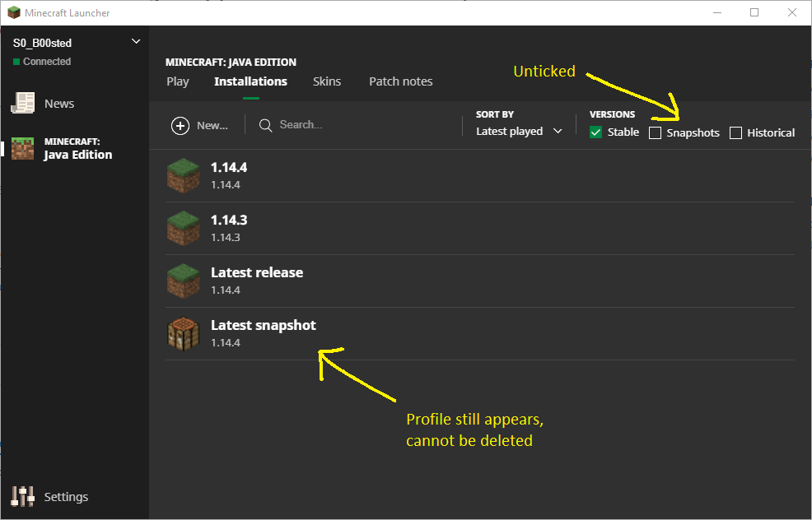This screenshot has height=520, width=812.
Task: Switch to the Installations tab
Action: [x=250, y=81]
